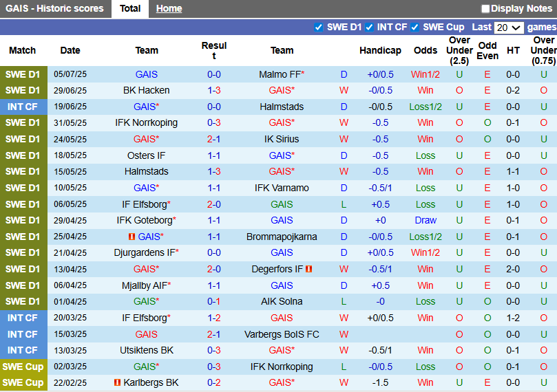Click the Odd Even column header
Viewport: 557px width, 392px height.
pyautogui.click(x=487, y=50)
